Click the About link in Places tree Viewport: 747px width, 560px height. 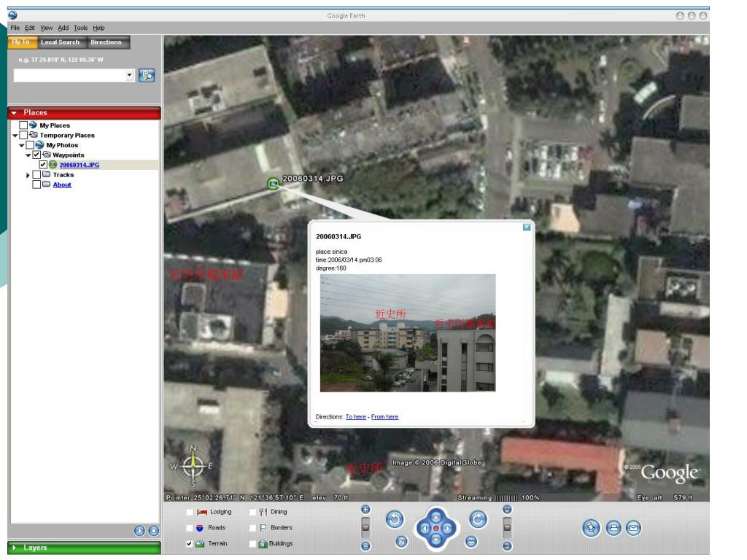click(x=62, y=184)
